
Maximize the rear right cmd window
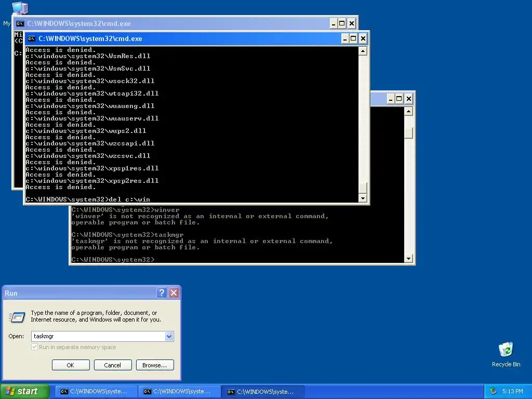click(399, 99)
